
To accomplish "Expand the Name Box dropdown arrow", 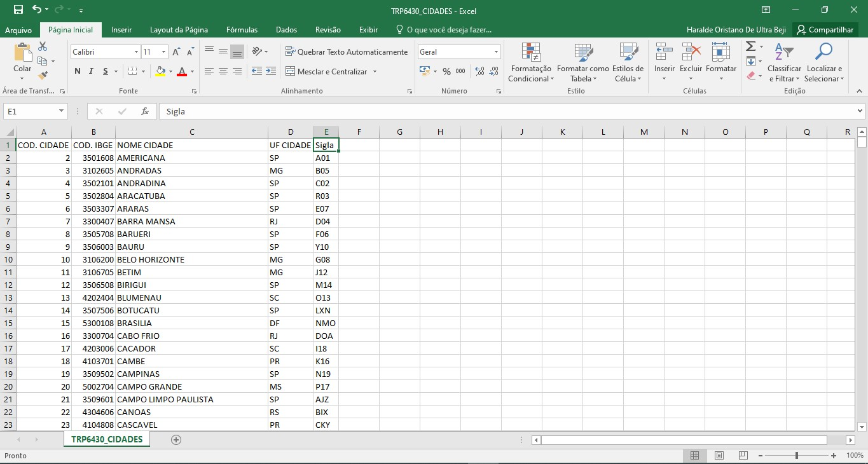I will tap(62, 111).
